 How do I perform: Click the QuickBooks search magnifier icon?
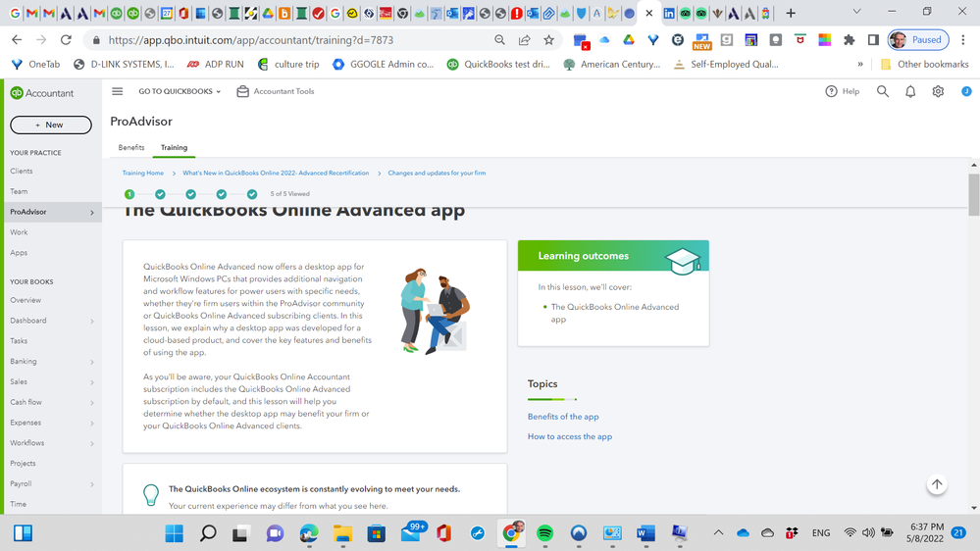883,91
